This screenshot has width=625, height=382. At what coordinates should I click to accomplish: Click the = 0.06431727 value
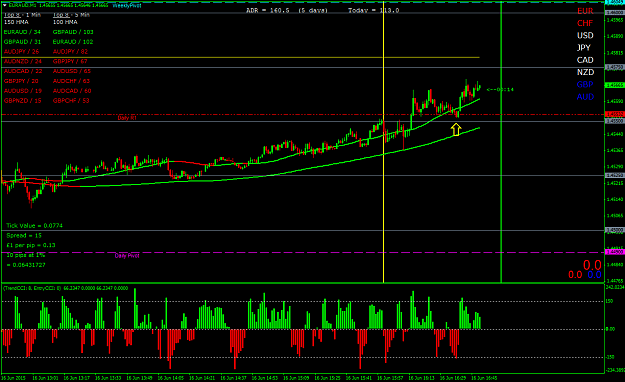[26, 265]
